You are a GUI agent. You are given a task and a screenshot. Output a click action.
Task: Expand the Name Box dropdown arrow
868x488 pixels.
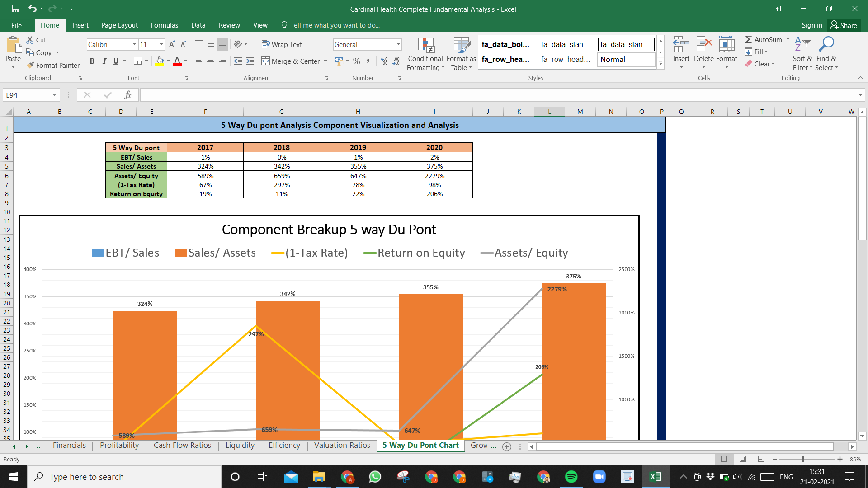(x=54, y=95)
